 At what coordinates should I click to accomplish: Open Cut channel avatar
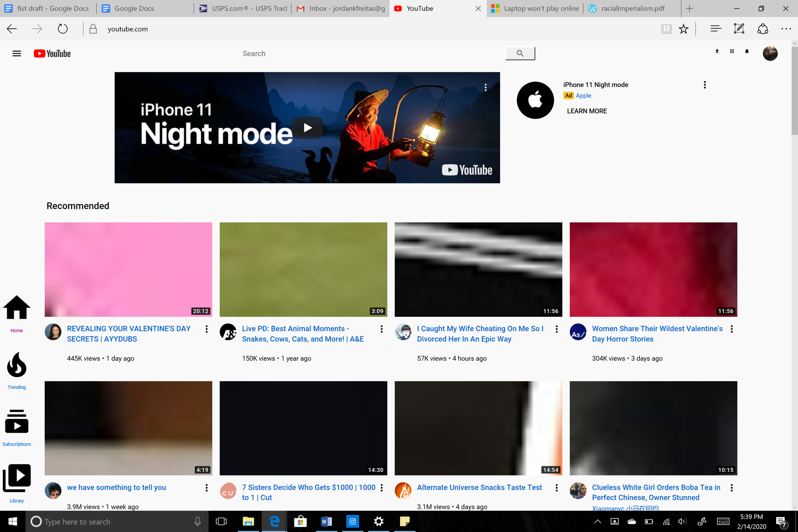click(x=228, y=490)
